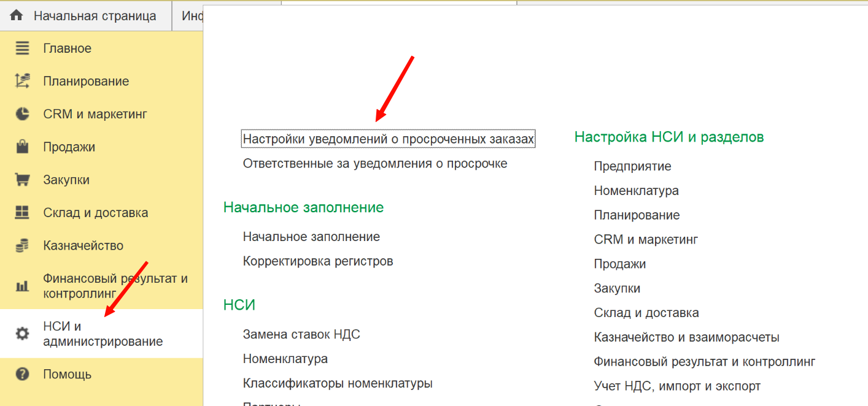868x406 pixels.
Task: Open Помощь question-mark icon in sidebar
Action: pos(22,374)
